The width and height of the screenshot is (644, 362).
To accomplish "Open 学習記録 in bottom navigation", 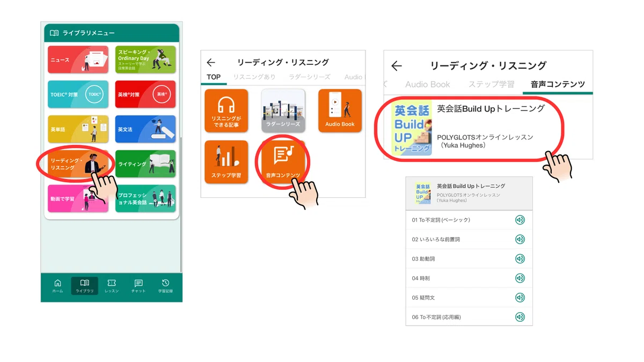I will [165, 286].
